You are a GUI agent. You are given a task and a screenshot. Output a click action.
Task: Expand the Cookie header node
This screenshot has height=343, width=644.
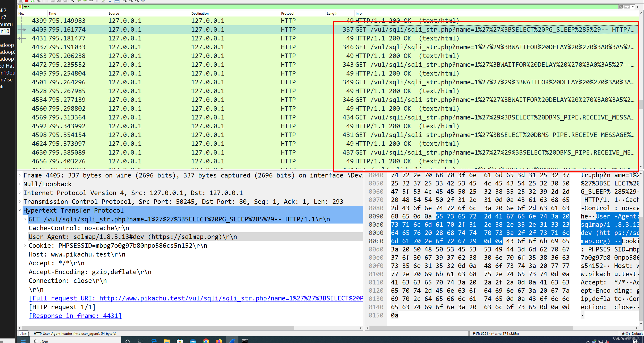pos(25,246)
